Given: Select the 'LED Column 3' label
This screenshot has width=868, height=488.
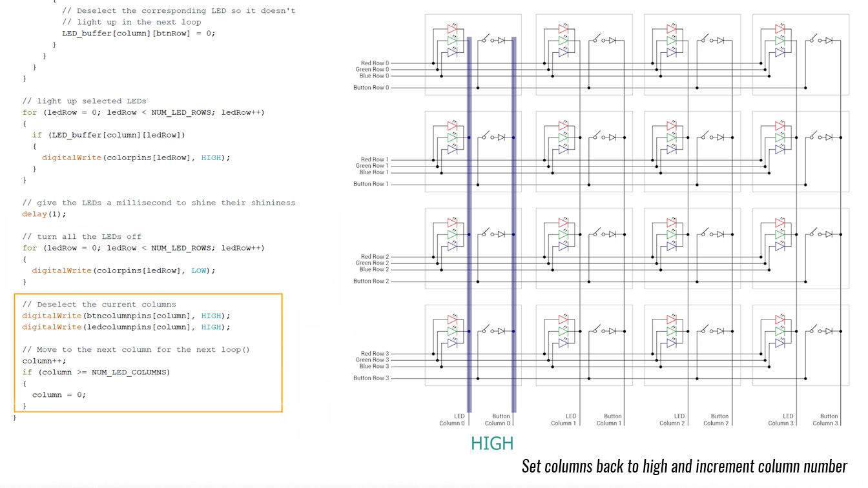Looking at the screenshot, I should pos(780,420).
